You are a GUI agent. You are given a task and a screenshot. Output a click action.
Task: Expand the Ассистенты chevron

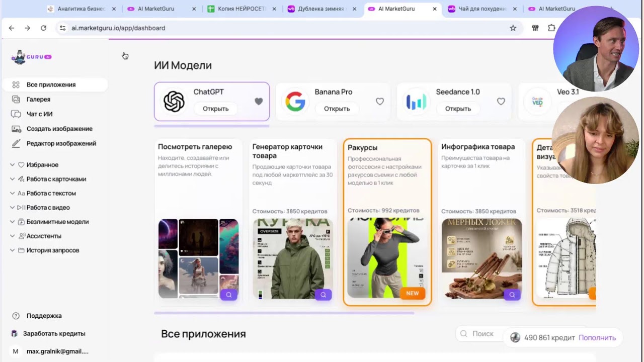click(13, 236)
